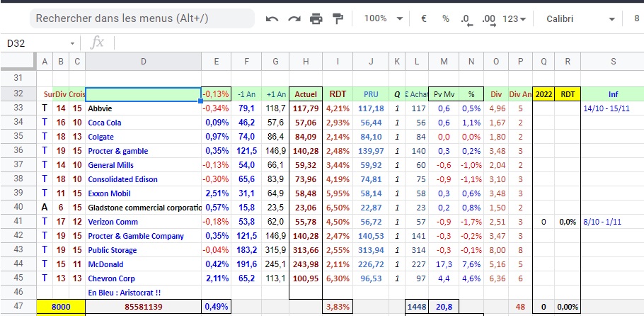
Task: Click the 85581139 cell
Action: click(144, 307)
